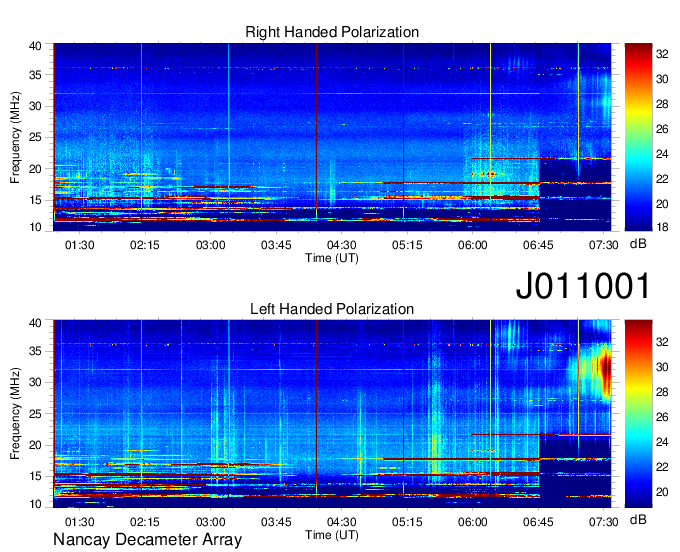Click the "10" frequency tick of the left-handed plot
This screenshot has height=552, width=680.
tap(36, 503)
